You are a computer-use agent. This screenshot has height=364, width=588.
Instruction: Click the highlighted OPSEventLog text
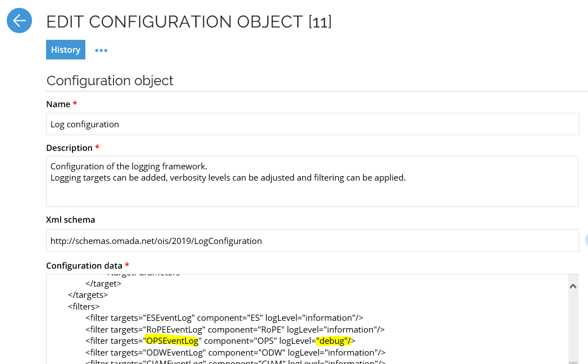point(172,340)
